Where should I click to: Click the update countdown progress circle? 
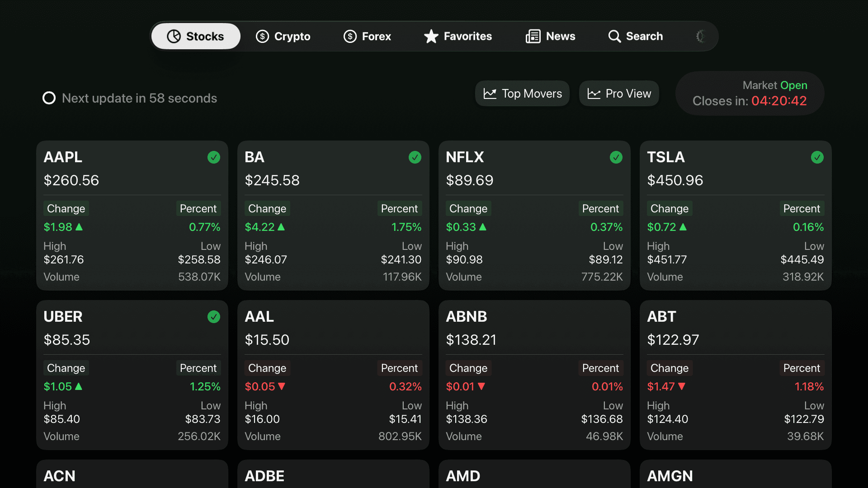tap(49, 98)
